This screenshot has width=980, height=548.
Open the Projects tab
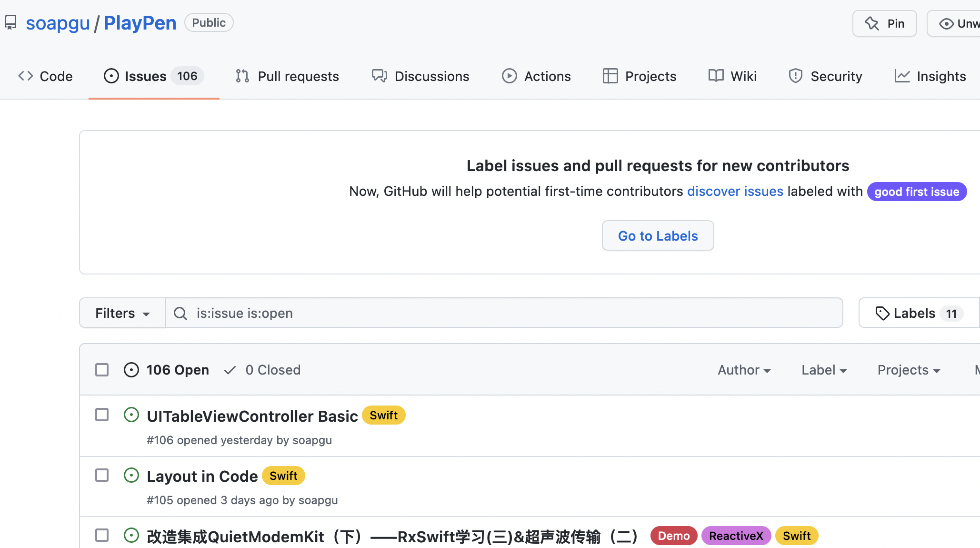(640, 76)
